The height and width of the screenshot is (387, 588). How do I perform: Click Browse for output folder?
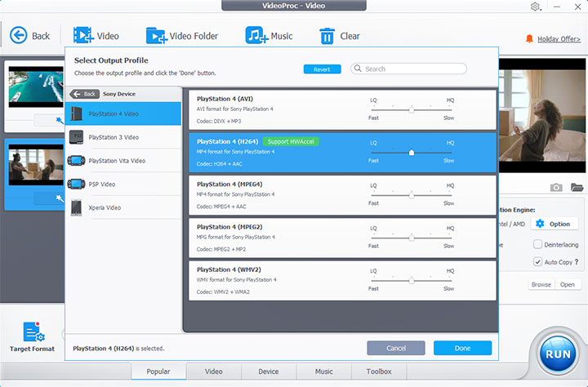click(541, 285)
